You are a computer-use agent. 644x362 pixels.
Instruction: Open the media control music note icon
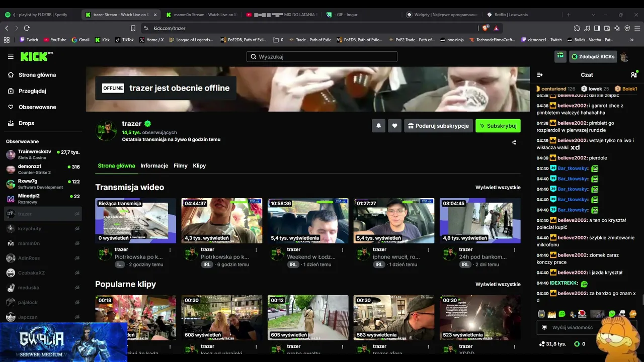587,28
